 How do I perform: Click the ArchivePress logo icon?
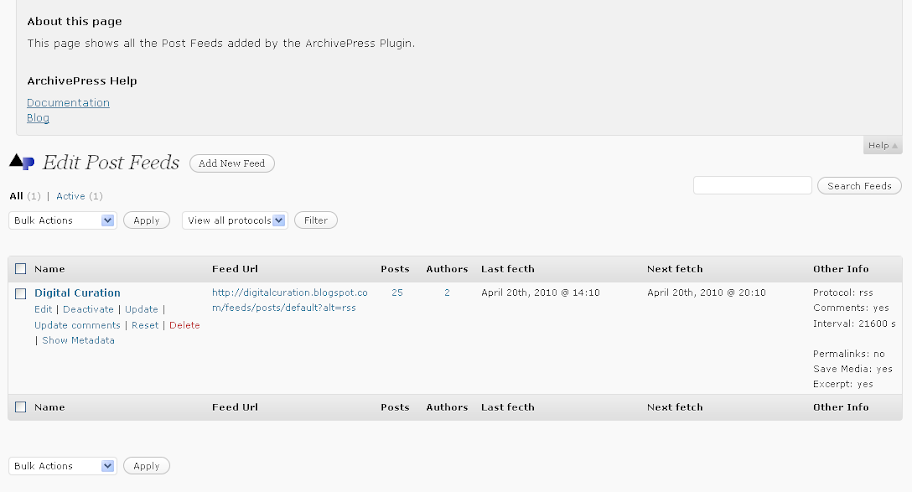click(x=22, y=162)
